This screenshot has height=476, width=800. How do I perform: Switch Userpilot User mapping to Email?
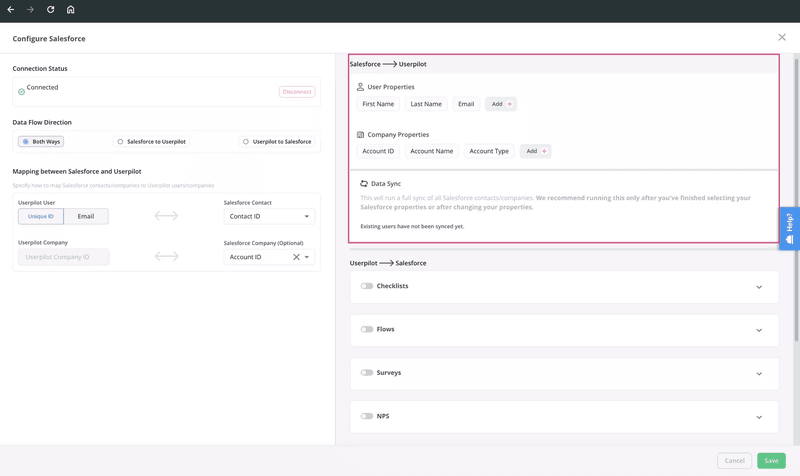[x=86, y=216]
